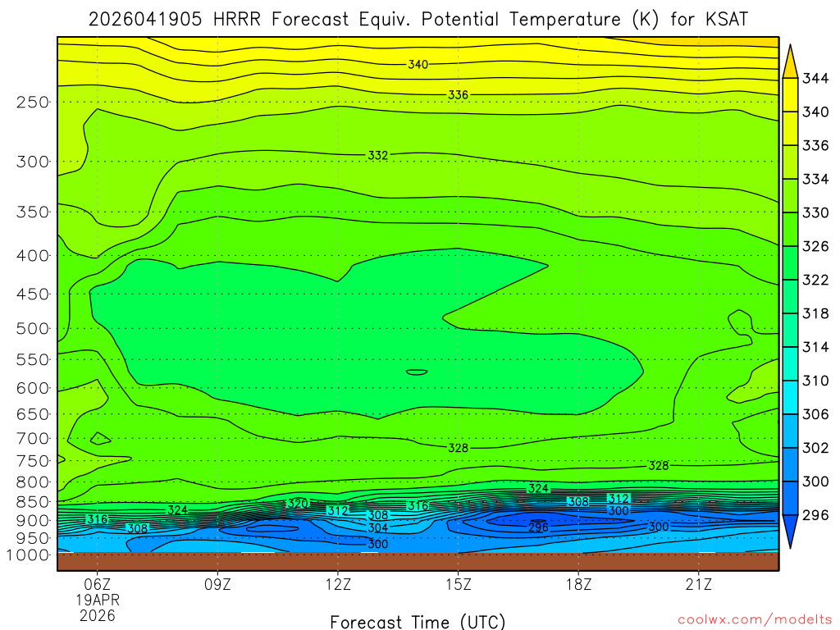Select the 12Z time axis label
This screenshot has width=840, height=630.
point(338,584)
